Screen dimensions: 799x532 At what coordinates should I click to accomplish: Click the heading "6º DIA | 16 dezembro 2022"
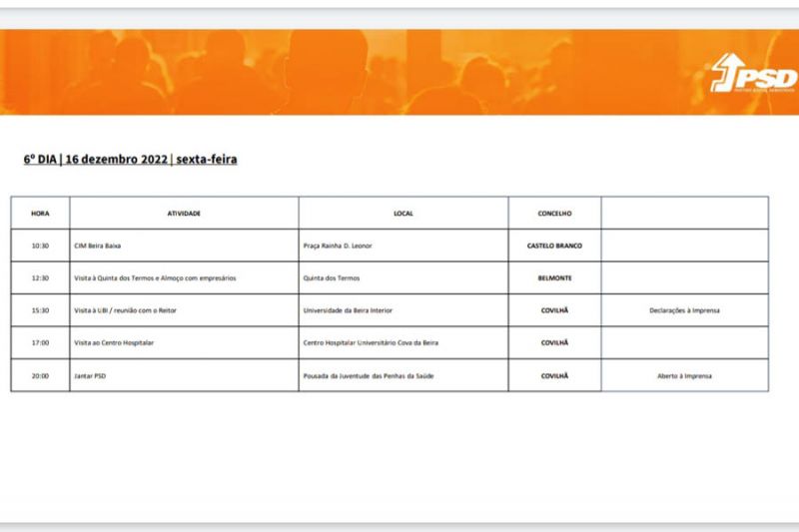[x=131, y=159]
